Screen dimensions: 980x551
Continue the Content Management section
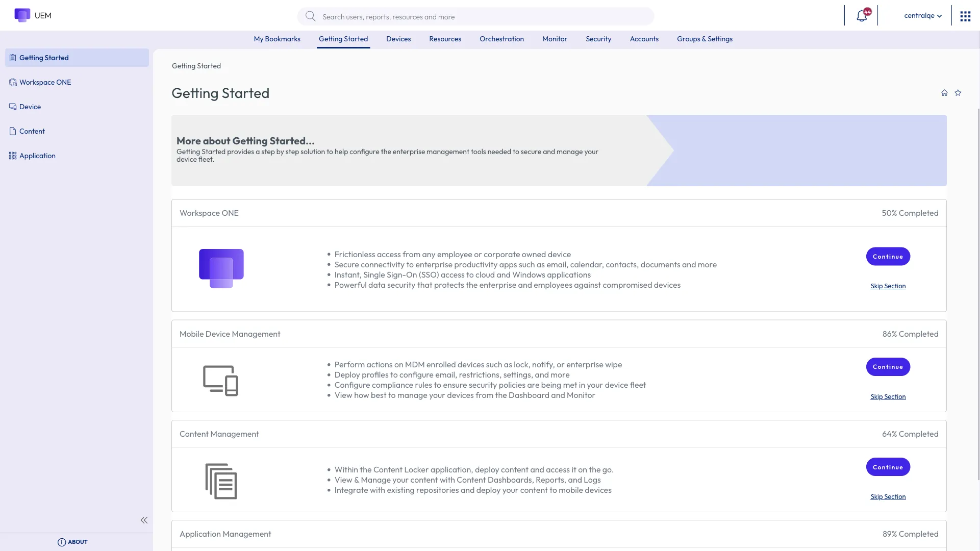click(888, 467)
